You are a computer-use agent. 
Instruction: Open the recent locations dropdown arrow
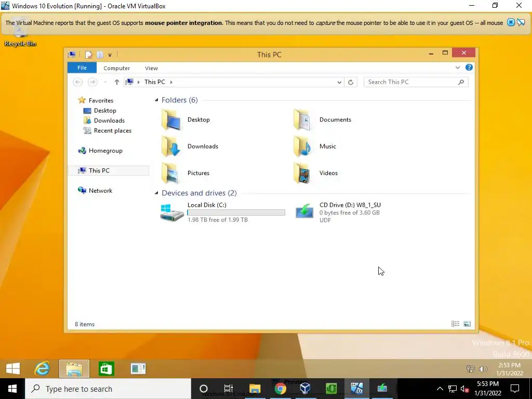click(105, 82)
